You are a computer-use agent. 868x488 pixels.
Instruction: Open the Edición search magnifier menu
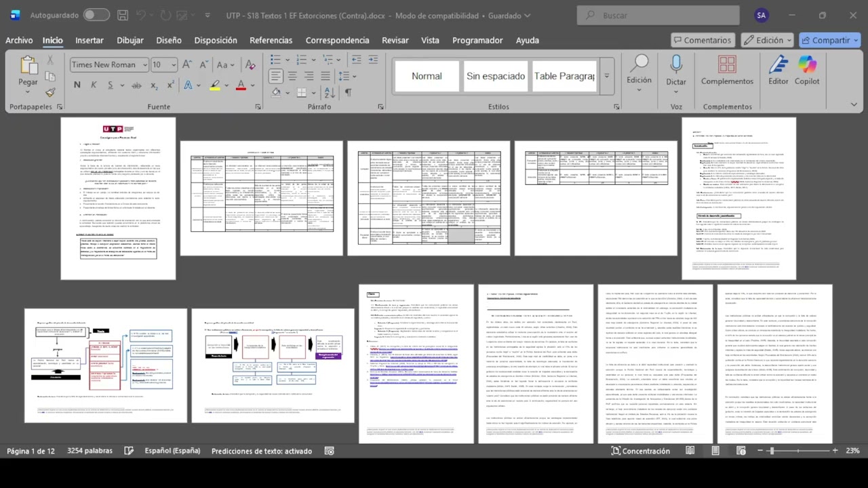[639, 70]
